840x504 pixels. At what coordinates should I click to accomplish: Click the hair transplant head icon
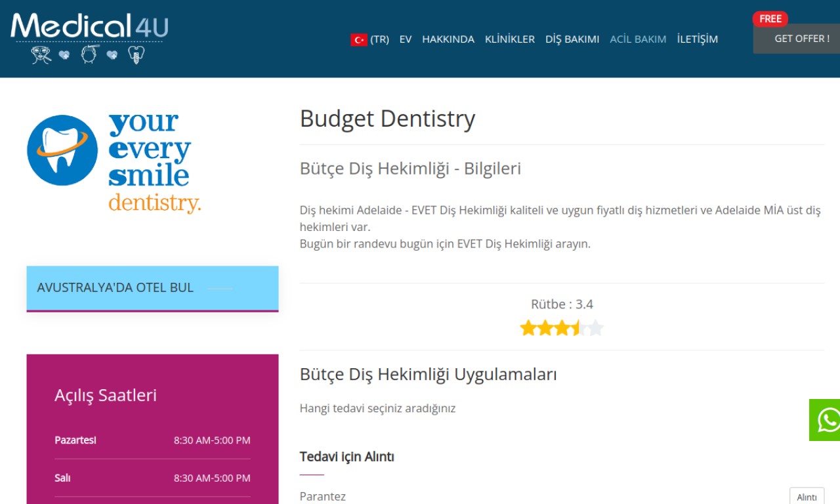point(89,54)
